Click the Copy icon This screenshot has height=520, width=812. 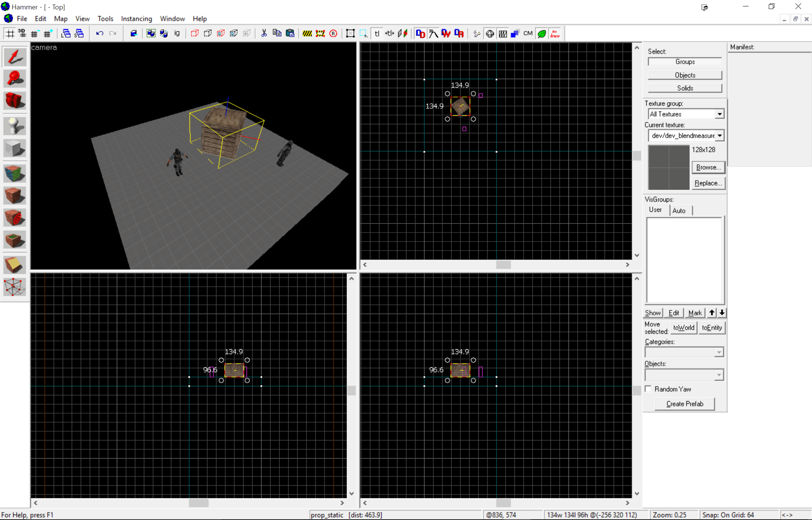tap(277, 33)
